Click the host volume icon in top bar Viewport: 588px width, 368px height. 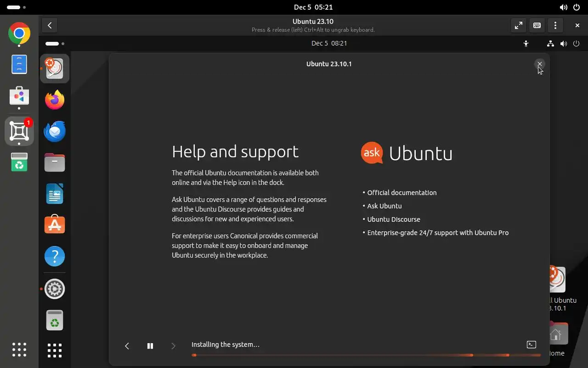click(564, 7)
